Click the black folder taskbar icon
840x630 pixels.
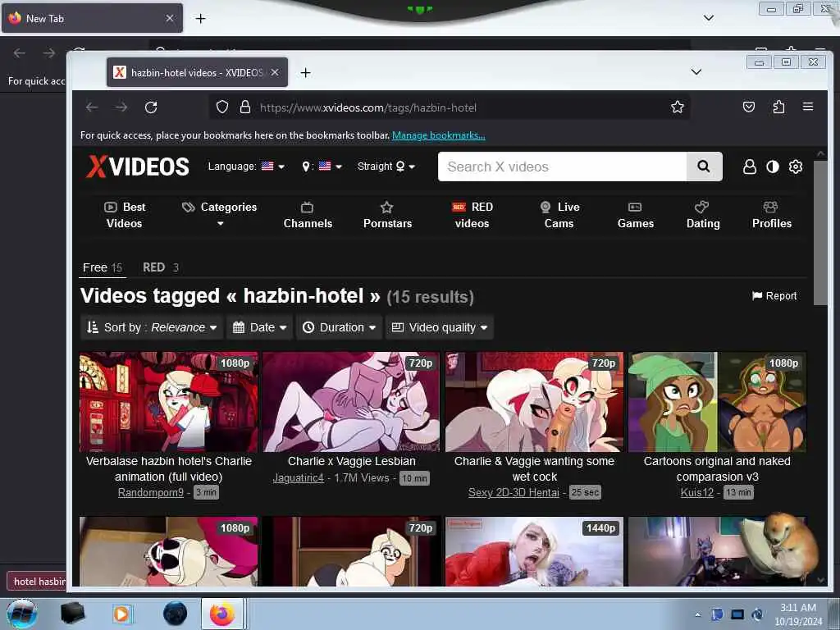coord(73,614)
